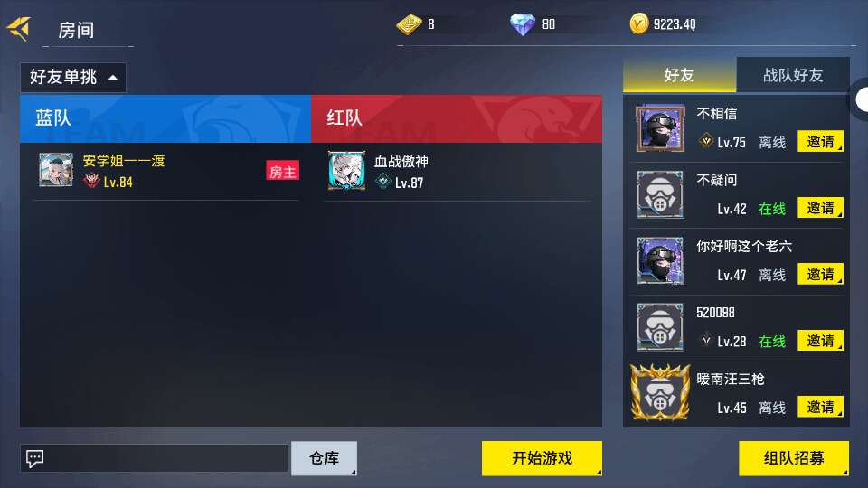
Task: View 血战傲神 player avatar
Action: pyautogui.click(x=346, y=171)
